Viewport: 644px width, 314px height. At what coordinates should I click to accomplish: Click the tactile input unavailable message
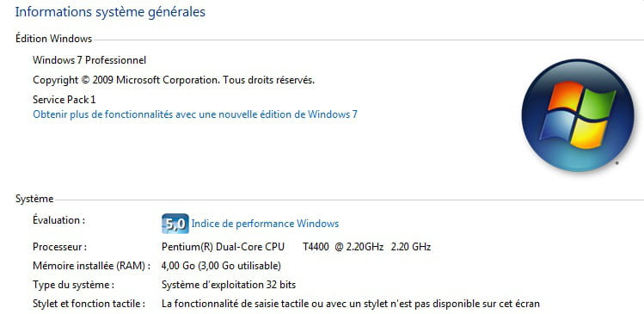tap(350, 305)
